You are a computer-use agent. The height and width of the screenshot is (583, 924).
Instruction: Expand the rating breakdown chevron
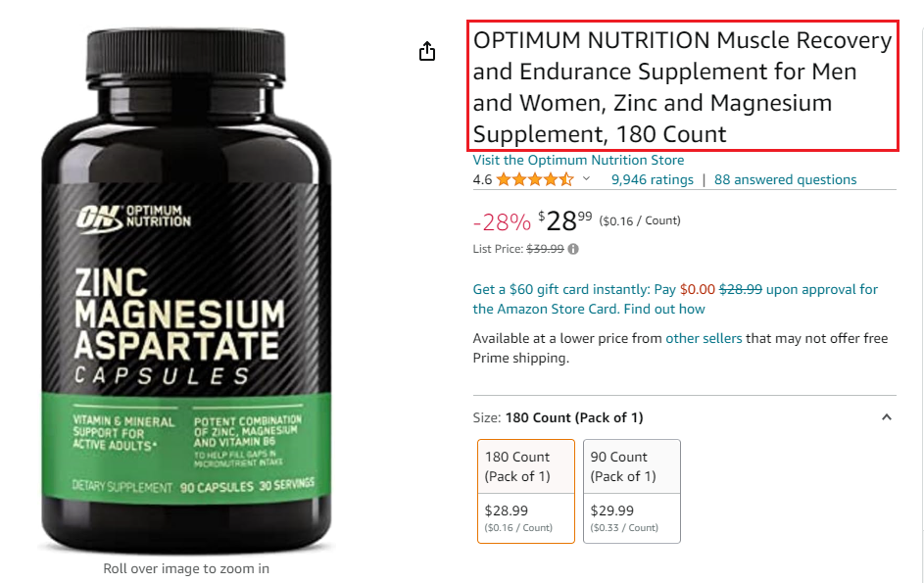(586, 178)
